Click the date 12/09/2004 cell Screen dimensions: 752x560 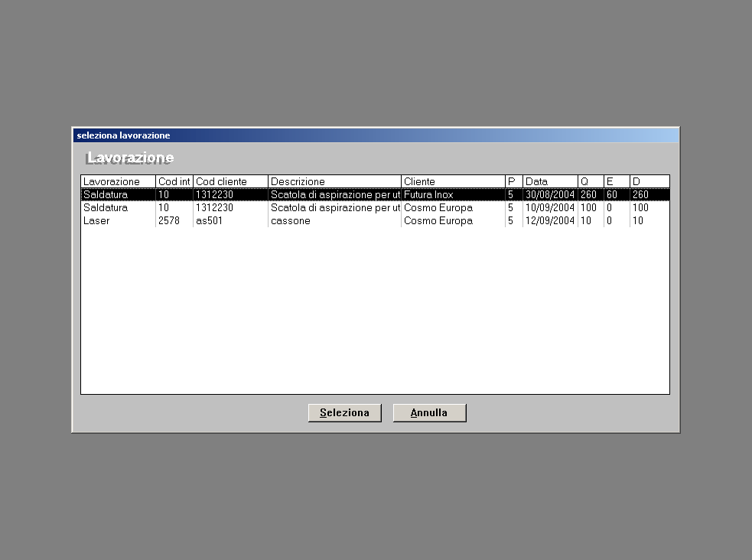click(551, 220)
